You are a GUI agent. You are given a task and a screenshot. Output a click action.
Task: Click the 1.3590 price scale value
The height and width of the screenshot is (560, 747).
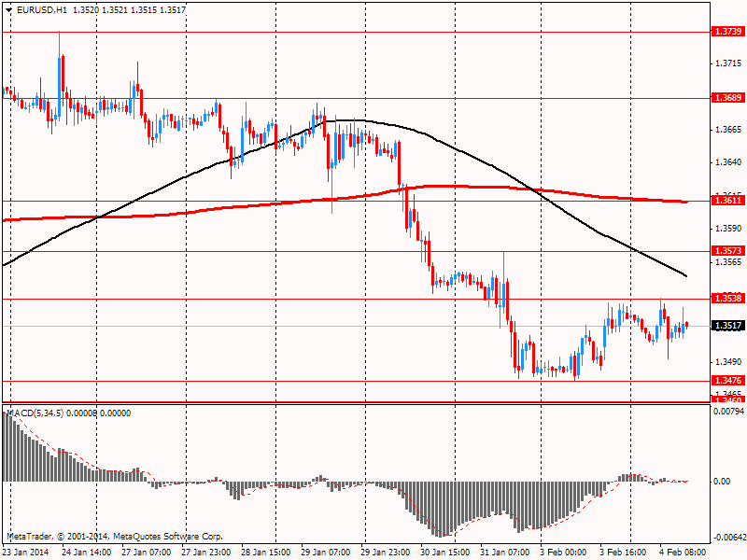tap(728, 229)
